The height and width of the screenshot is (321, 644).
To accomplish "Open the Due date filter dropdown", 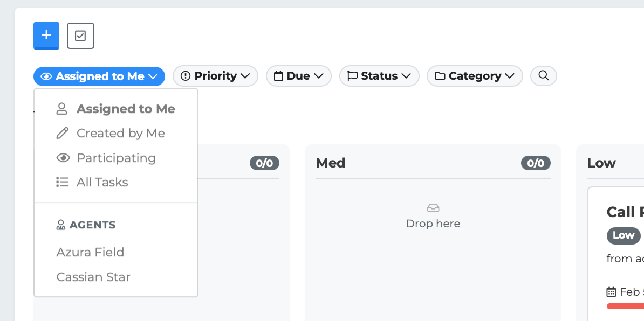I will [x=298, y=76].
